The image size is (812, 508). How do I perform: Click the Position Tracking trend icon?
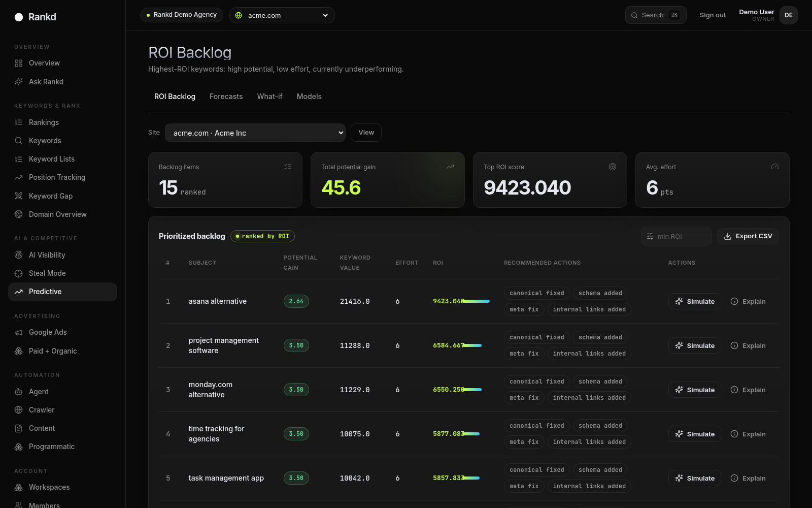[x=19, y=177]
